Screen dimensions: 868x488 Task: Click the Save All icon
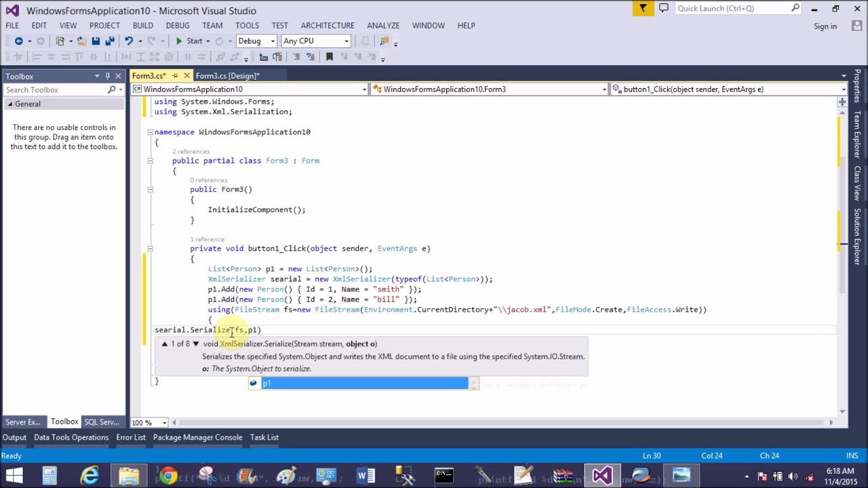(x=109, y=41)
